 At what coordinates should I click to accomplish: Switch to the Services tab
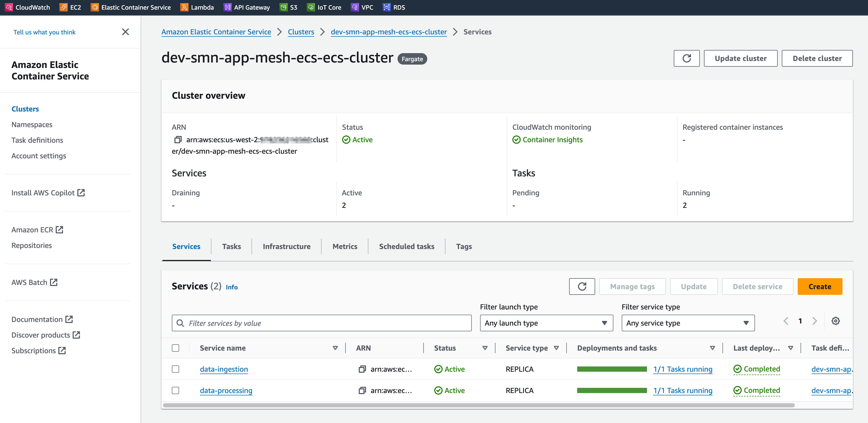pos(186,246)
